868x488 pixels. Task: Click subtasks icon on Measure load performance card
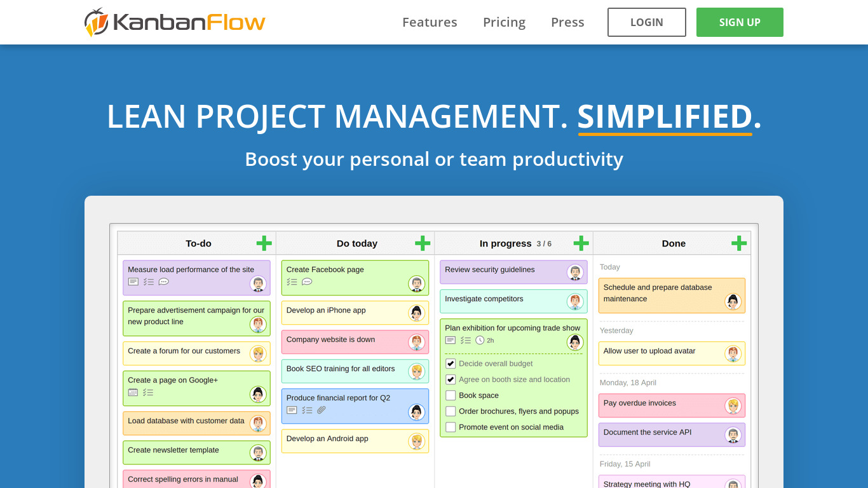(x=148, y=281)
